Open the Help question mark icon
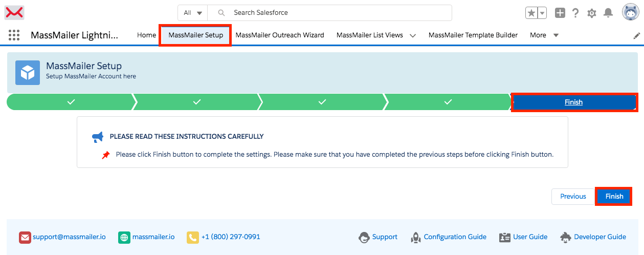Screen dimensions: 644x255 click(575, 13)
